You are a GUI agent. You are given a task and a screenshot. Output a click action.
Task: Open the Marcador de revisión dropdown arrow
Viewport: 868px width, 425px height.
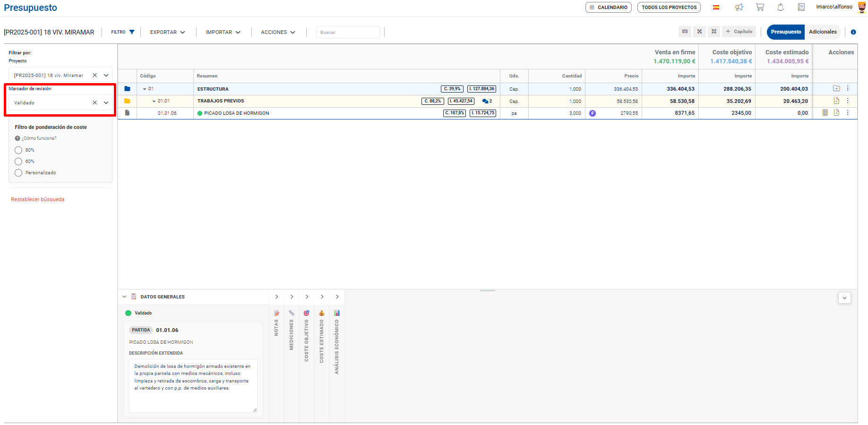106,102
